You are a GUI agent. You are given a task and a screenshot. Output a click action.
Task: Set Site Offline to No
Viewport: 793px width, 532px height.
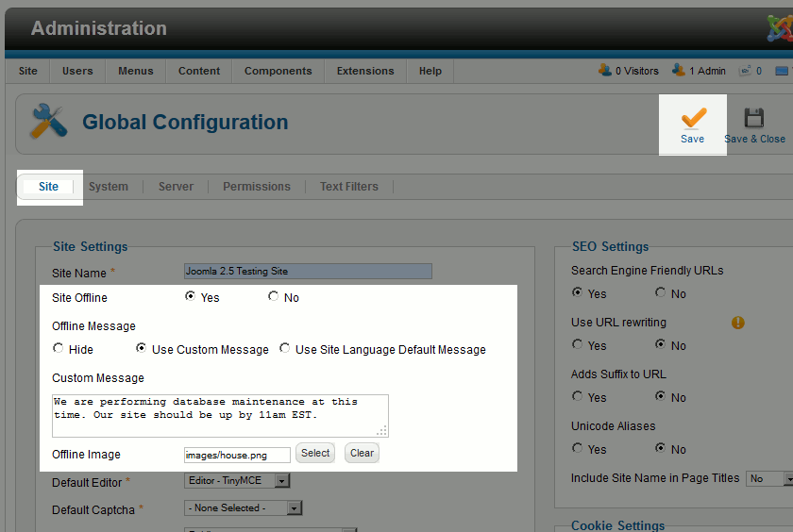tap(273, 296)
